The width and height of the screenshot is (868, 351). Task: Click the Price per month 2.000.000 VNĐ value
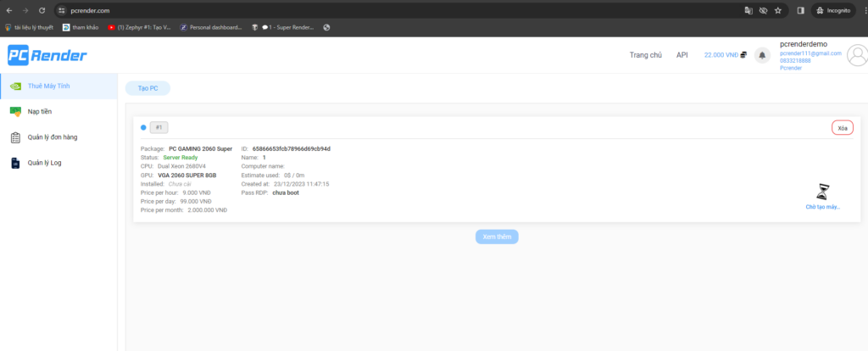pos(208,210)
